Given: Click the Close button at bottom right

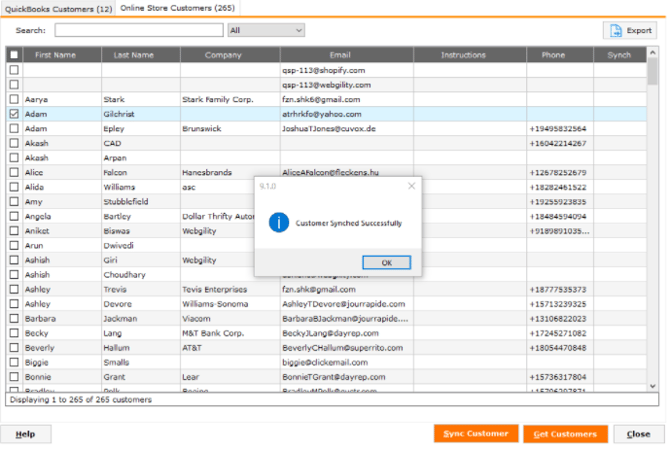Looking at the screenshot, I should tap(638, 434).
